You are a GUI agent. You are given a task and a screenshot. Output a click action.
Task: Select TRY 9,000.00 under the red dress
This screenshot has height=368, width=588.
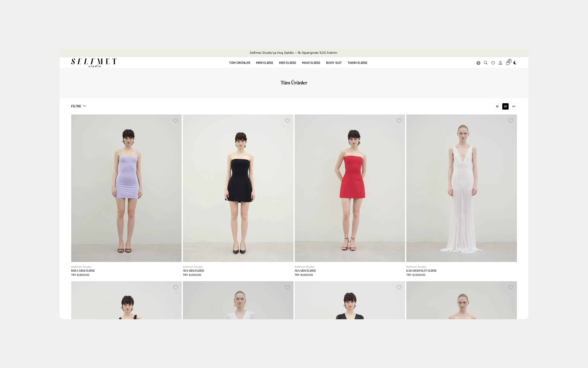[304, 275]
